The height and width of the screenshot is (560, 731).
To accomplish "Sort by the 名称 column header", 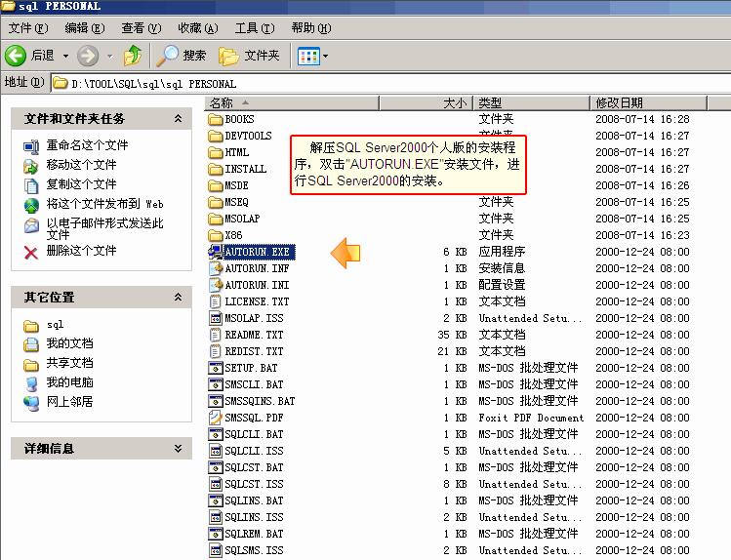I will click(x=292, y=103).
